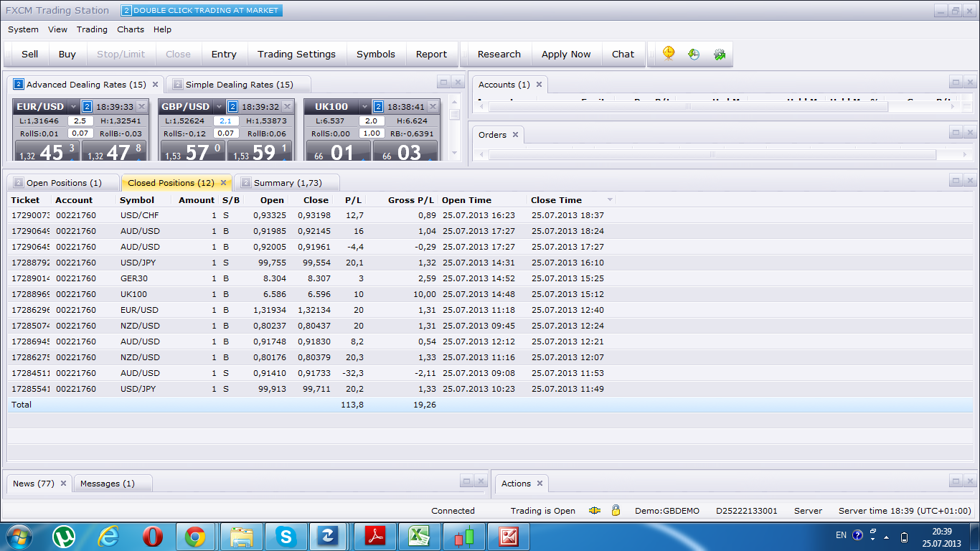The image size is (980, 551).
Task: Open the View menu
Action: [x=57, y=29]
